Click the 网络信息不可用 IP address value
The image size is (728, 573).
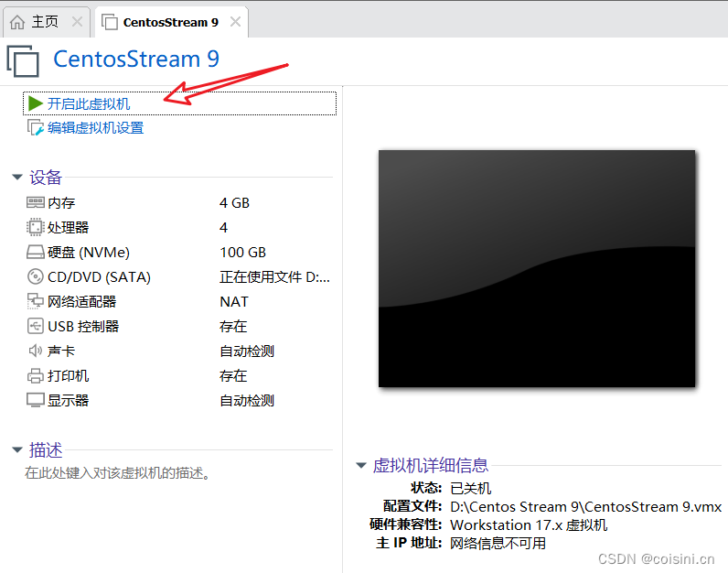[498, 543]
